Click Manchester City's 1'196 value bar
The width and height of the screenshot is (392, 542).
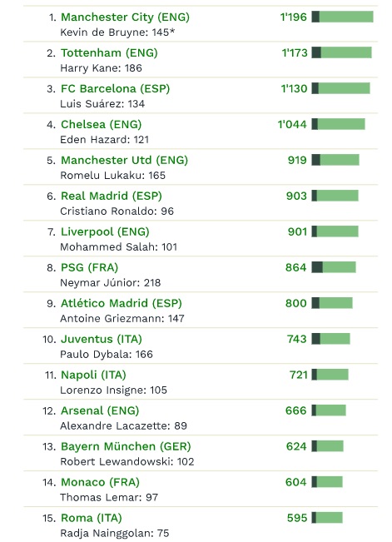(342, 17)
